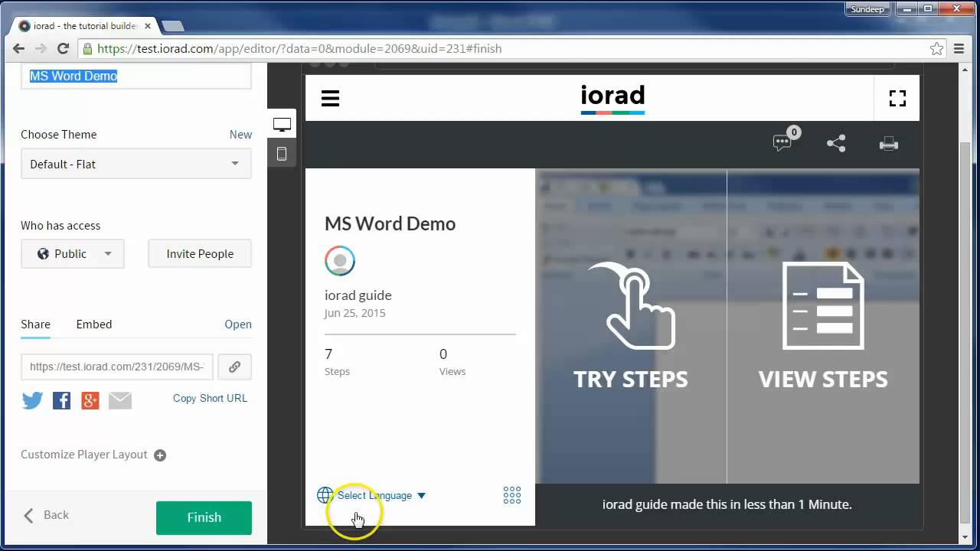Screen dimensions: 980x551
Task: Click the plus icon next to Customize Player Layout
Action: (x=160, y=455)
